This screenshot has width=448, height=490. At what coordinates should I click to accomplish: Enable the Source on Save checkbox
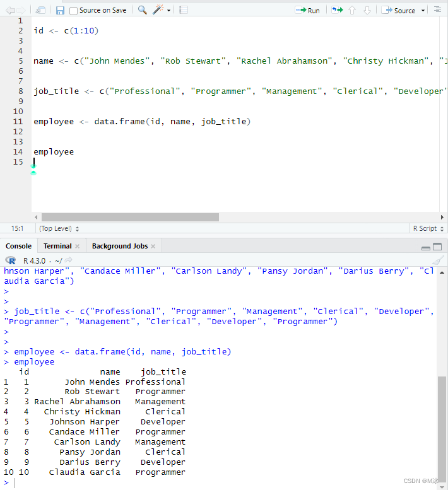tap(73, 11)
